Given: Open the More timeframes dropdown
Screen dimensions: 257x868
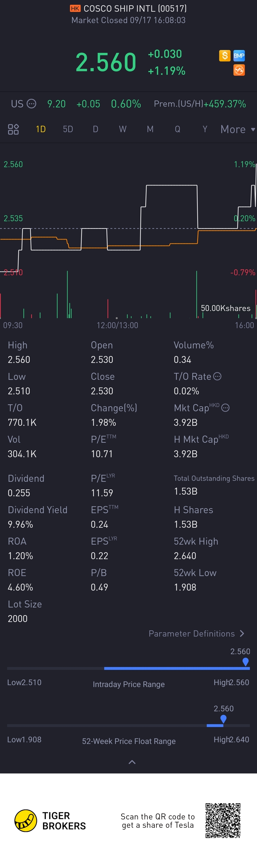Looking at the screenshot, I should 237,129.
